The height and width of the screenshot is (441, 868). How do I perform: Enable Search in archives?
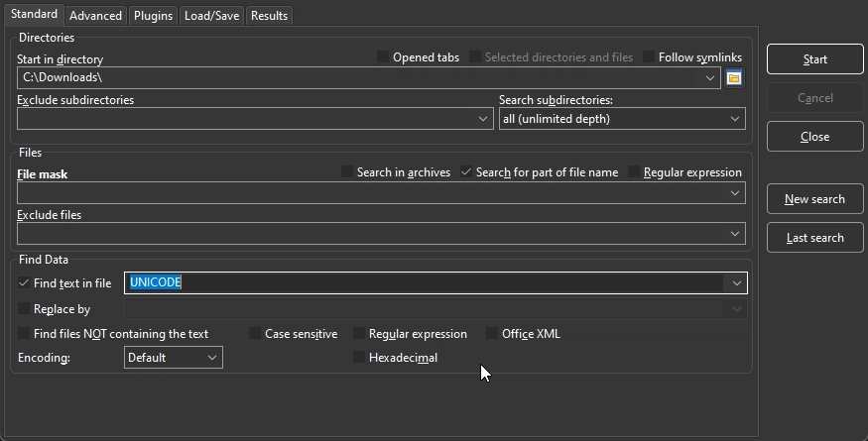pos(347,172)
